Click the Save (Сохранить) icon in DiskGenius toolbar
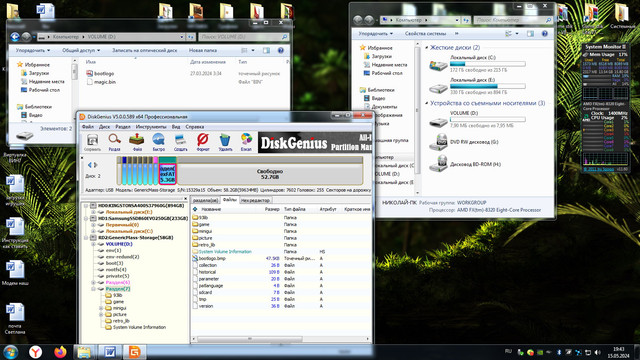 [92, 140]
